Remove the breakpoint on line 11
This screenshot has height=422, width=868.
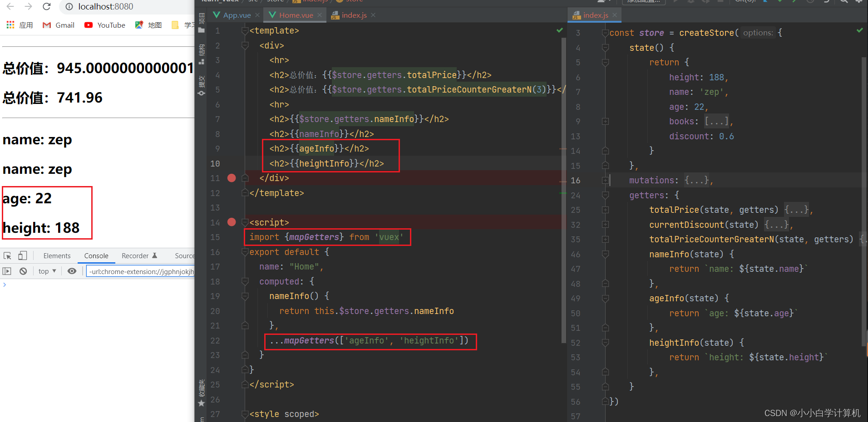pos(232,178)
